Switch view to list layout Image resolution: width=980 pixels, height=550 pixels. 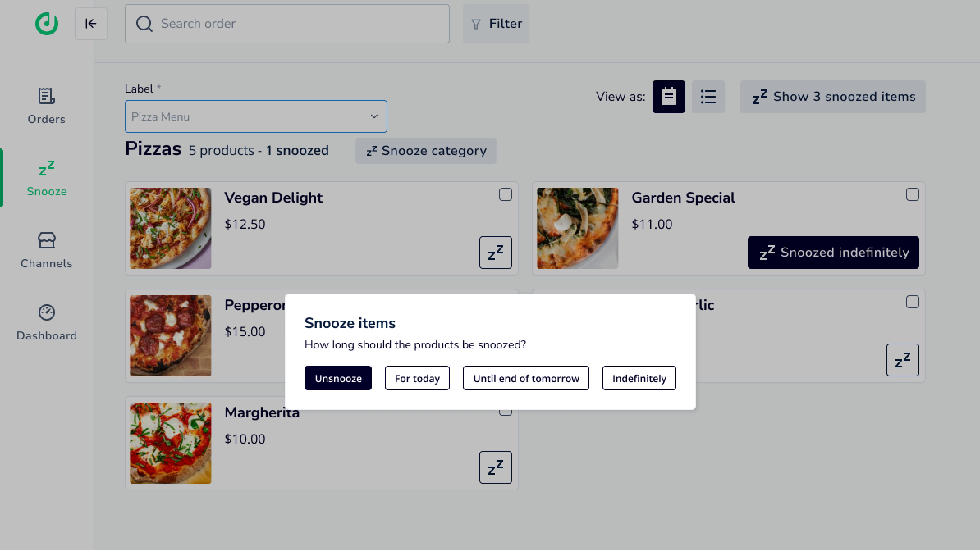(708, 97)
